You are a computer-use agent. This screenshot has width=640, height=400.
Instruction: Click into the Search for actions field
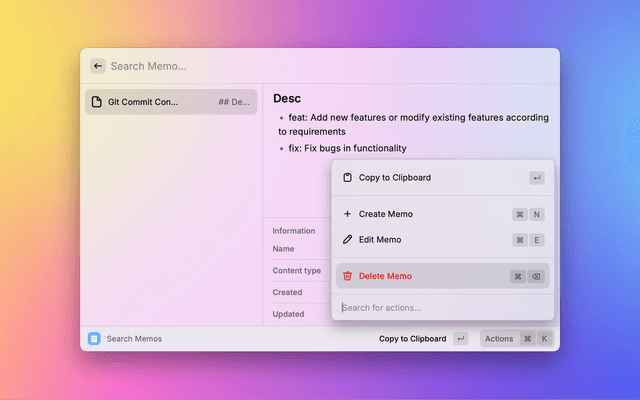point(440,307)
